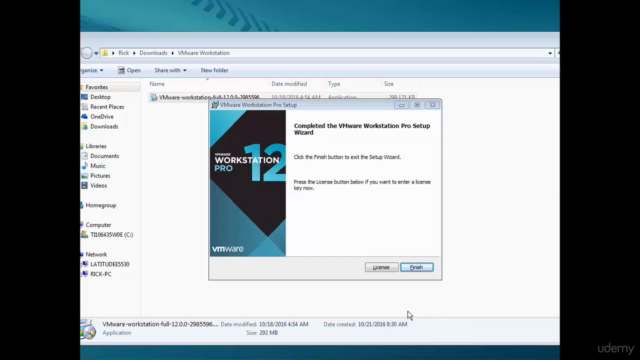The height and width of the screenshot is (360, 640).
Task: Select Homegroup in the navigation pane
Action: [x=100, y=205]
